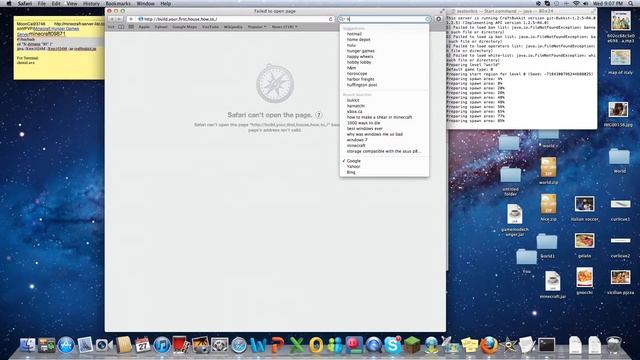
Task: Pick recent search 'how to make a shear in minecraft'
Action: tap(379, 117)
